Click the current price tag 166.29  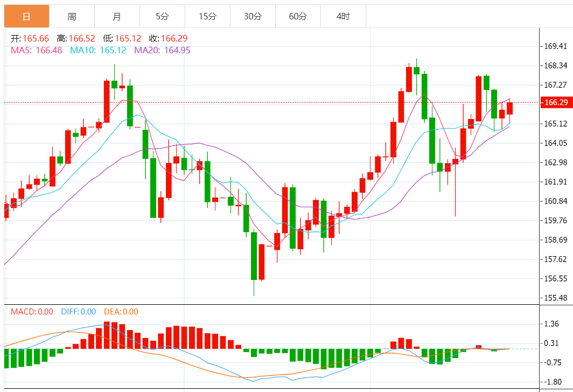click(x=556, y=102)
